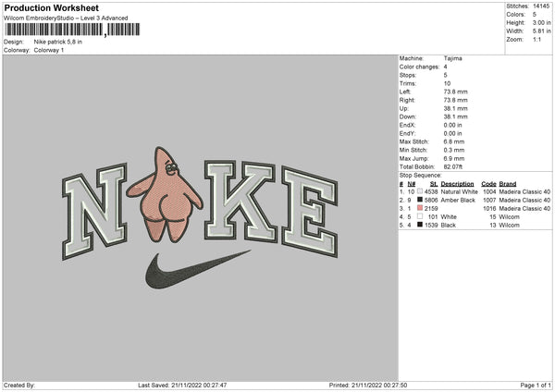Click the 'Colorway 1' value
The image size is (555, 392).
(49, 50)
